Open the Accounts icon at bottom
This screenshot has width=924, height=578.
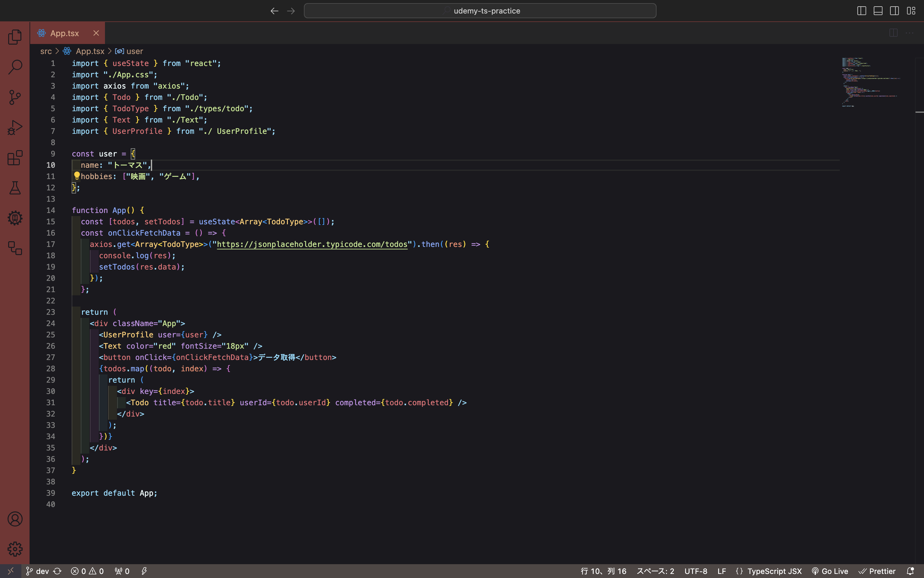[15, 519]
